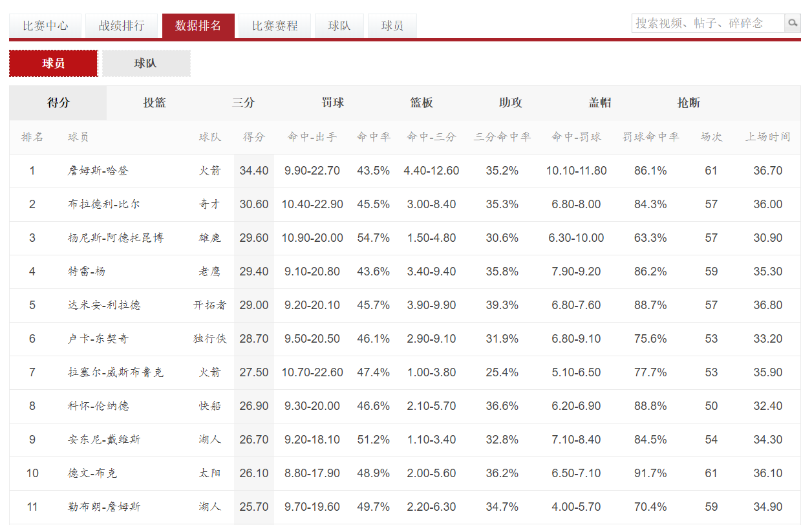Click the 4.40-12.60 three-point cell

coord(432,171)
